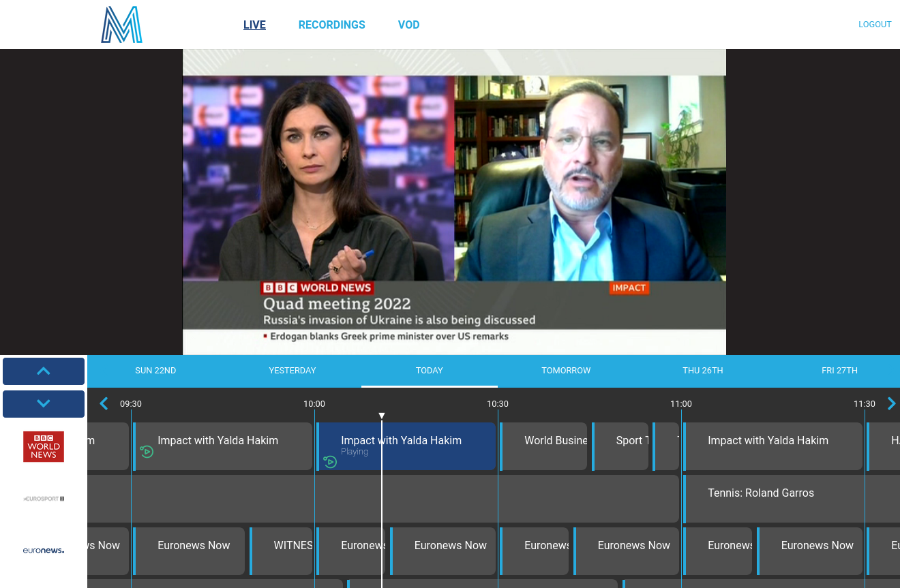Select the BBC World News channel logo

(x=44, y=446)
